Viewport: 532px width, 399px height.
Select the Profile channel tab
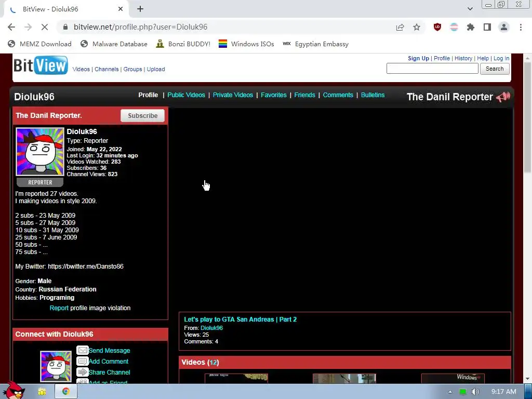tap(148, 95)
